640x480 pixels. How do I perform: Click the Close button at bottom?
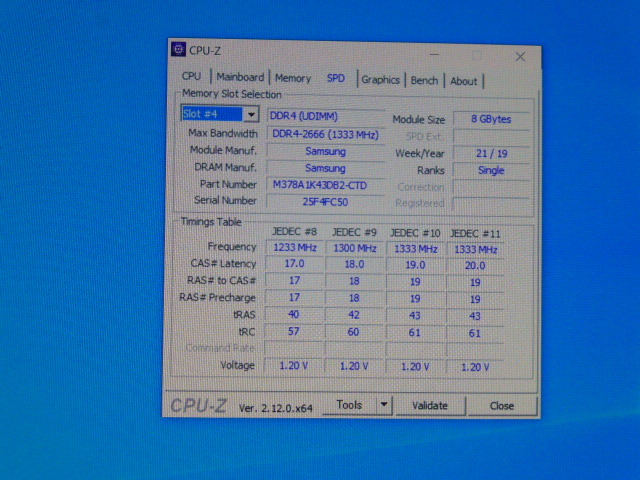point(502,406)
